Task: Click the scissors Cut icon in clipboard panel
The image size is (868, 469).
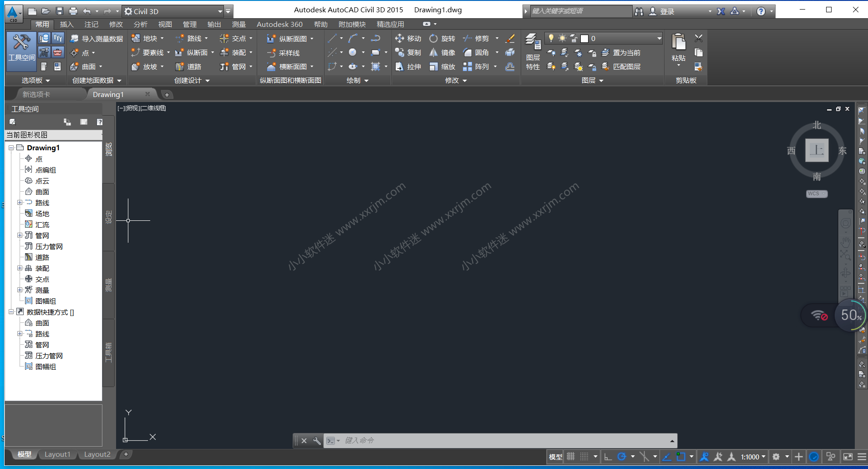Action: 699,38
